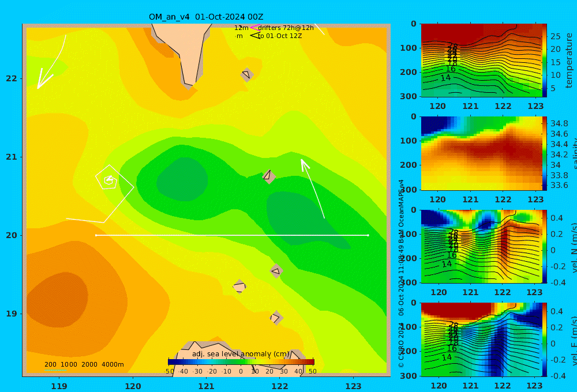Click the 'adj. sea level anomaly (cm)' label
The image size is (577, 392).
241,354
